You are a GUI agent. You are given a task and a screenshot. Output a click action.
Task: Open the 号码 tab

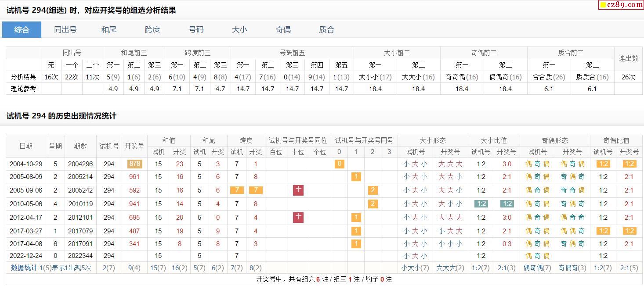pos(196,29)
